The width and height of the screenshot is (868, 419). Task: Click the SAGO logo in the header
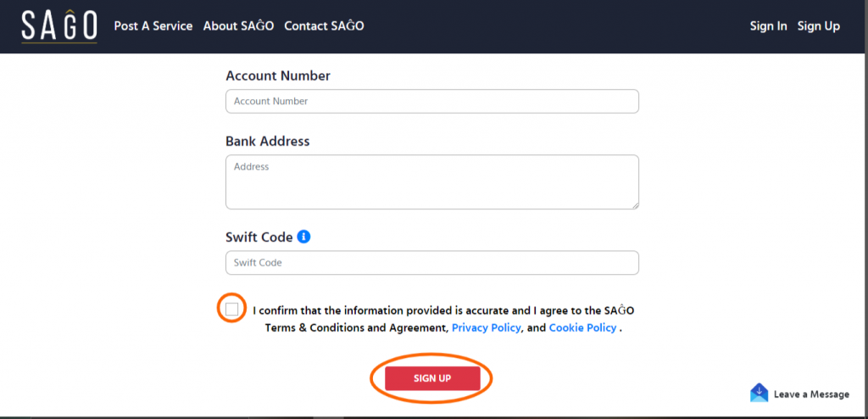click(x=59, y=26)
